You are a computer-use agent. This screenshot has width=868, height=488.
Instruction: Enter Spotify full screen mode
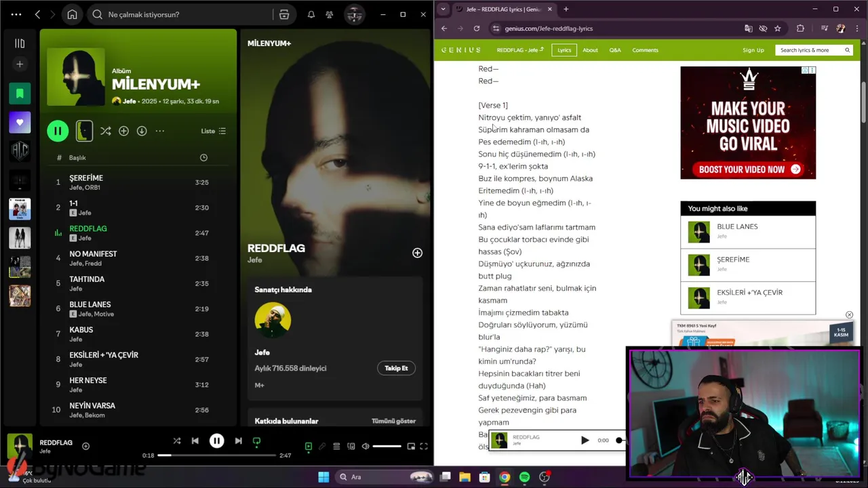[424, 446]
